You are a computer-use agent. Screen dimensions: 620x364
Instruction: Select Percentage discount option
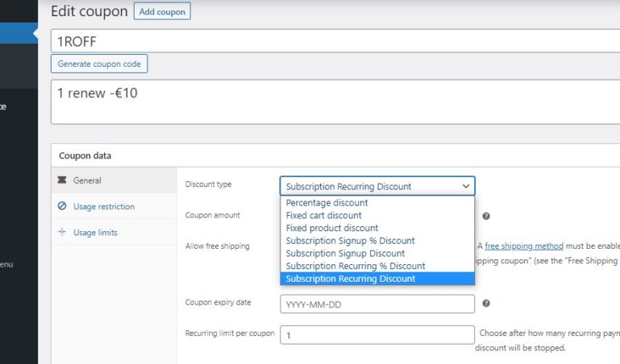pos(377,202)
